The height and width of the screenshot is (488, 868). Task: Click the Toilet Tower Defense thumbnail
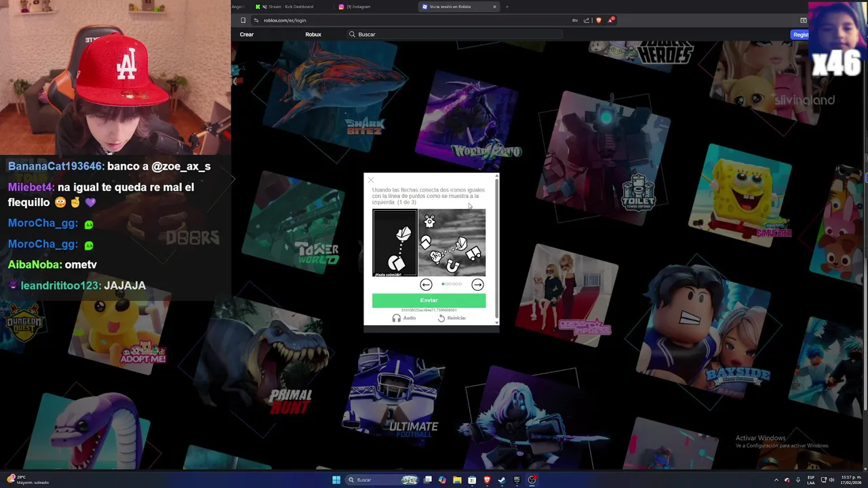pos(604,157)
